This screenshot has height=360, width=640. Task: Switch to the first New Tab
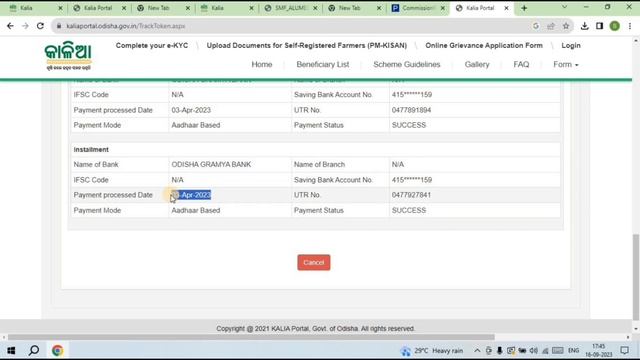[159, 8]
